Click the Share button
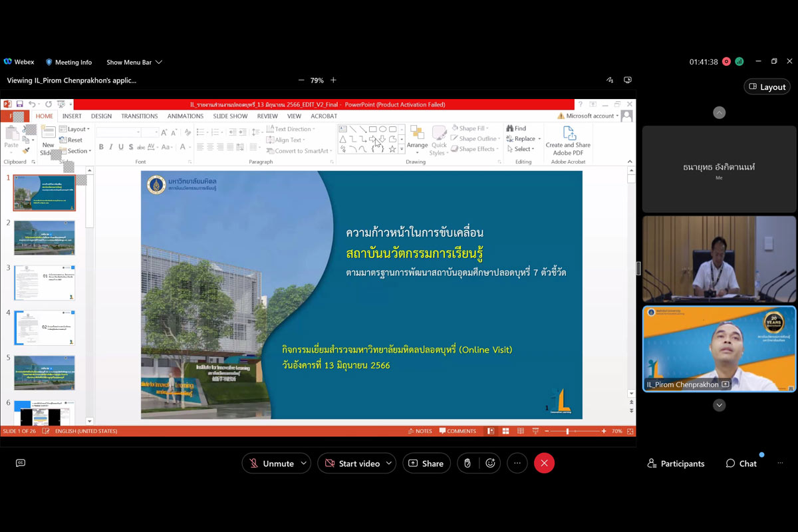Image resolution: width=798 pixels, height=532 pixels. (426, 464)
